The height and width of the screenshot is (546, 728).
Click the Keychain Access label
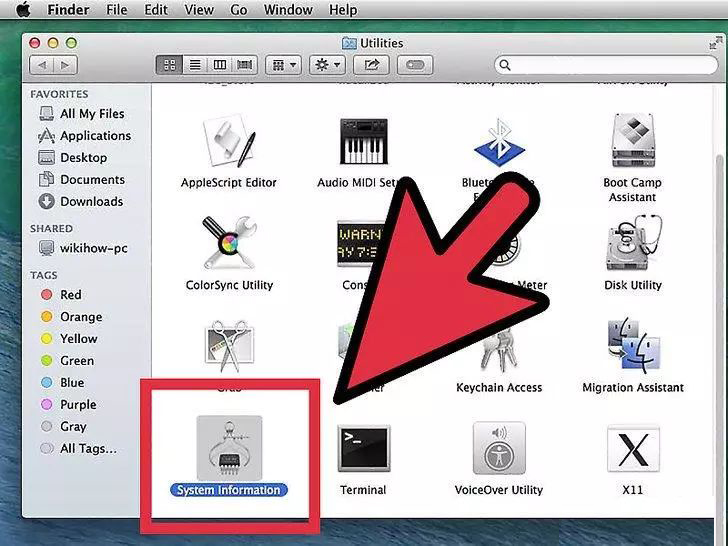499,387
